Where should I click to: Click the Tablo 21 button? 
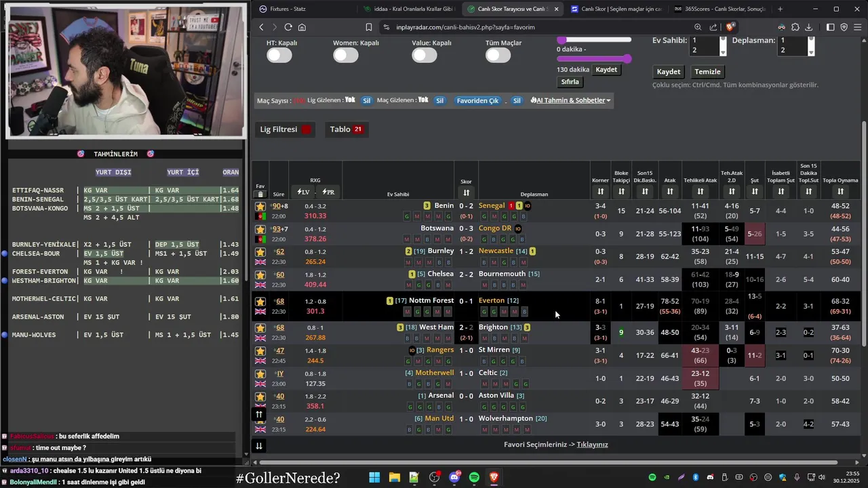[346, 129]
